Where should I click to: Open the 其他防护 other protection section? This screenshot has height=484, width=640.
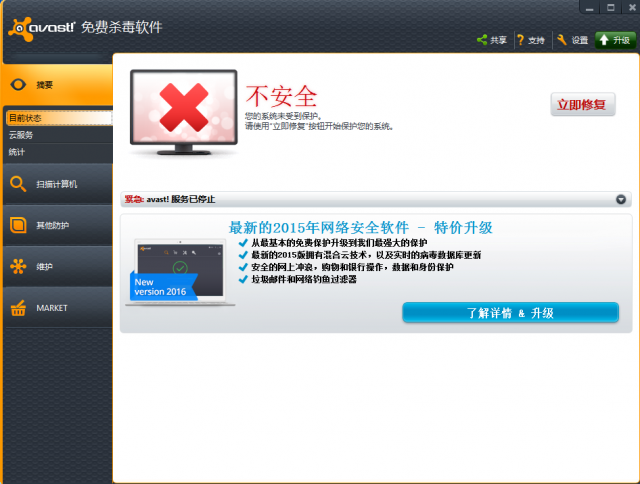[58, 225]
